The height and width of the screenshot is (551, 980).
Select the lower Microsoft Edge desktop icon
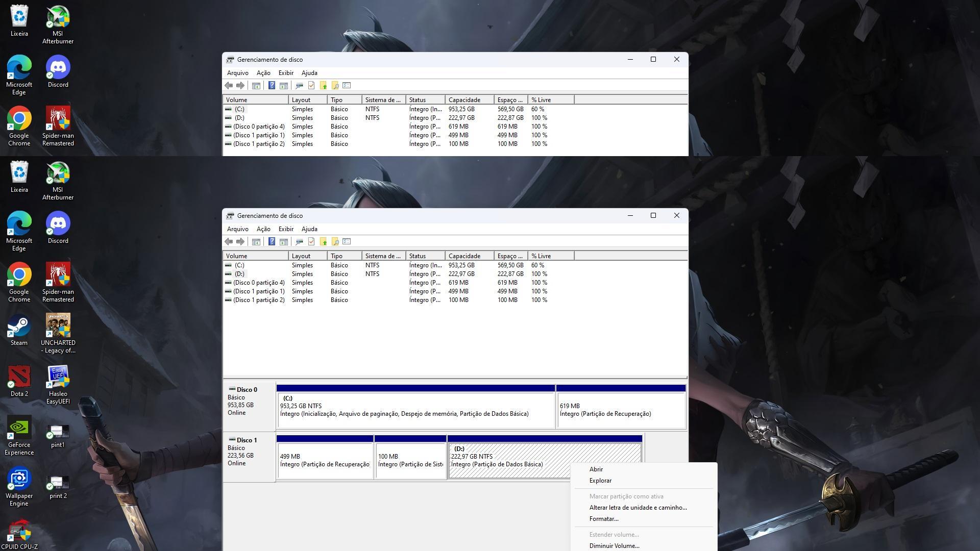coord(19,232)
